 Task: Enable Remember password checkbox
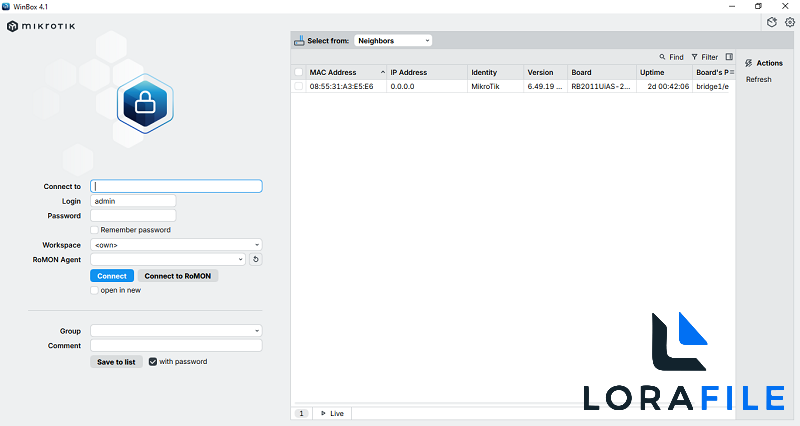pos(94,230)
